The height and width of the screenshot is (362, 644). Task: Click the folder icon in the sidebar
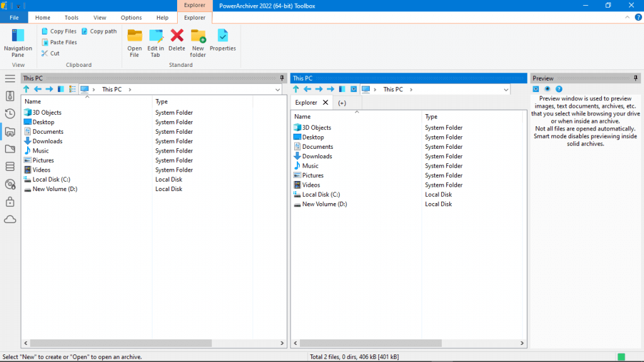tap(10, 149)
